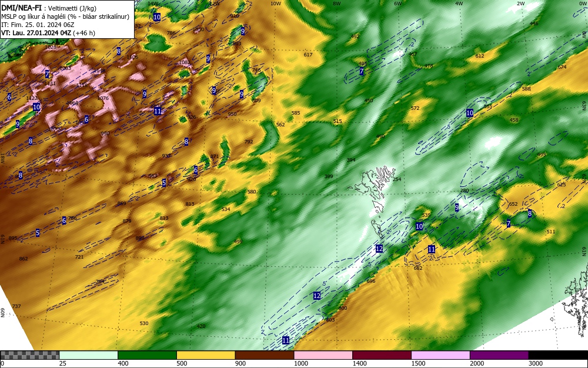Select the '721' value on the map
This screenshot has height=368, width=588.
point(79,257)
